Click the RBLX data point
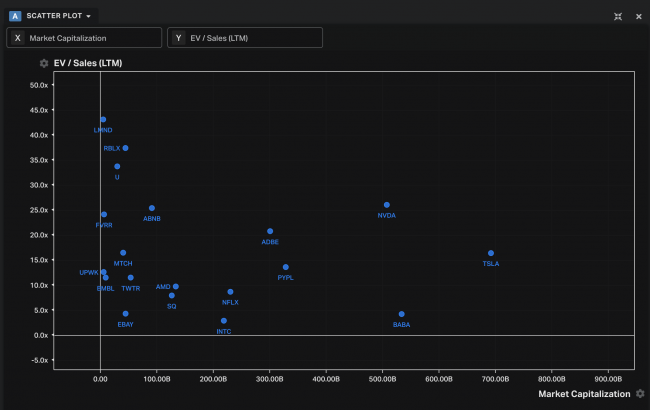650x410 pixels. tap(125, 148)
